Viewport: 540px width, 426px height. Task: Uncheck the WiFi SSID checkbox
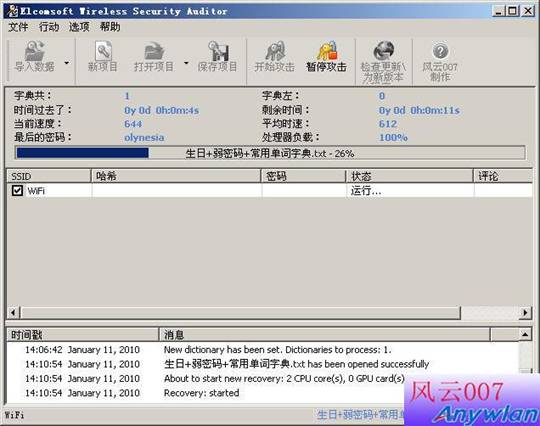17,190
